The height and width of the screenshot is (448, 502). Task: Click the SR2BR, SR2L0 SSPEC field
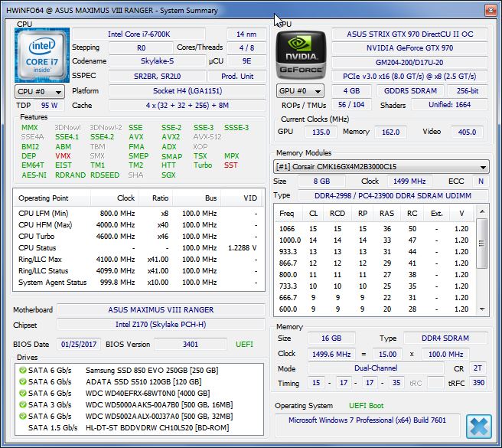pyautogui.click(x=157, y=77)
